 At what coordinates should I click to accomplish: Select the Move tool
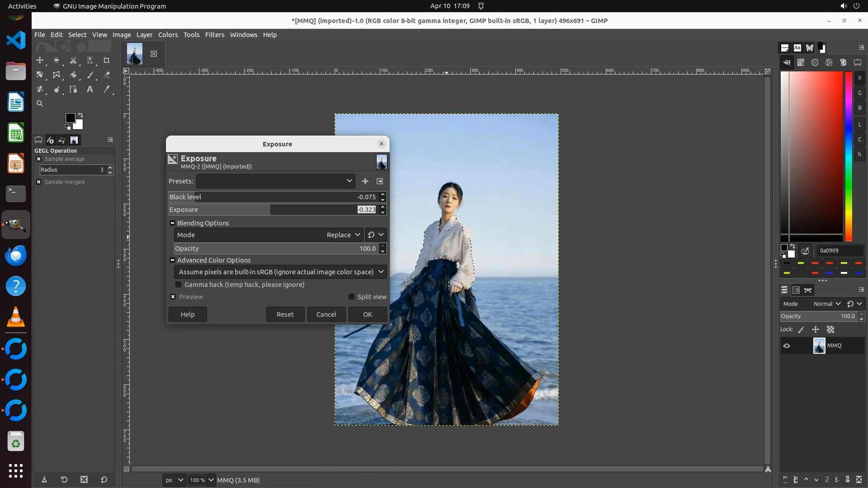(x=40, y=60)
